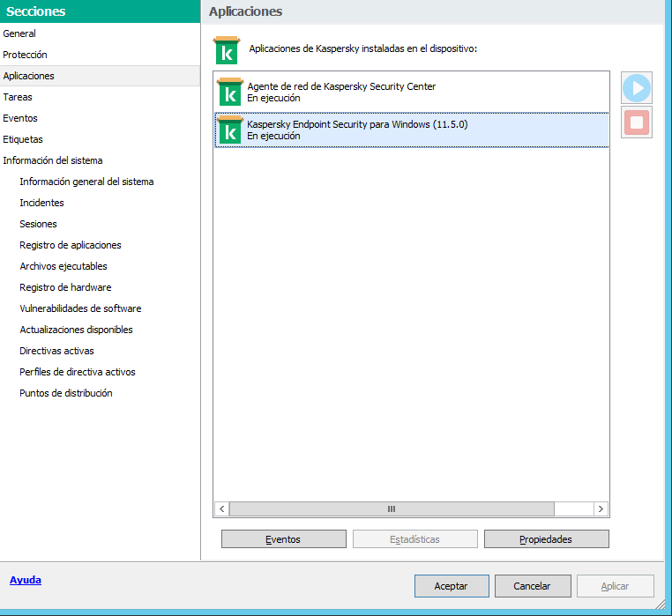The image size is (672, 616).
Task: Open Registro de aplicaciones
Action: (x=71, y=245)
